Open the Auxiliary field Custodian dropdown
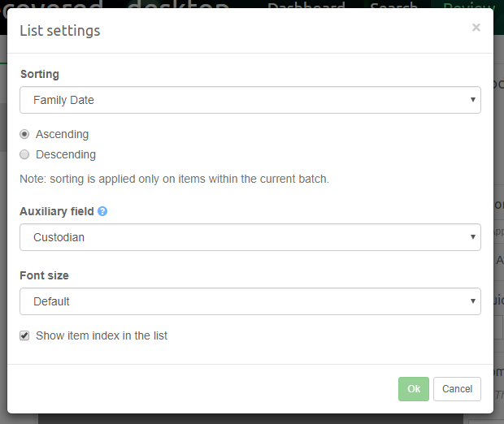The height and width of the screenshot is (424, 504). click(x=250, y=238)
